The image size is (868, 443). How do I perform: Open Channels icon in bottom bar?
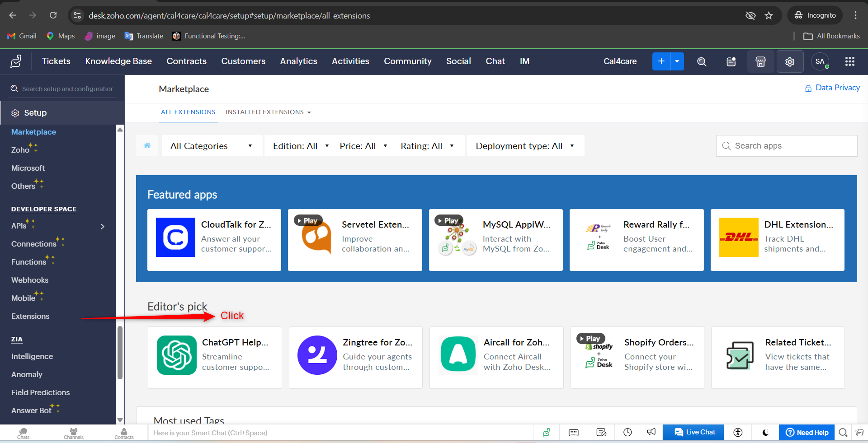point(74,433)
